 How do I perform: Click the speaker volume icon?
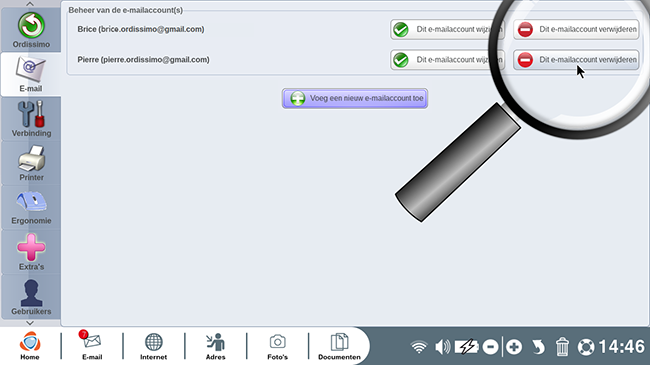[x=442, y=347]
